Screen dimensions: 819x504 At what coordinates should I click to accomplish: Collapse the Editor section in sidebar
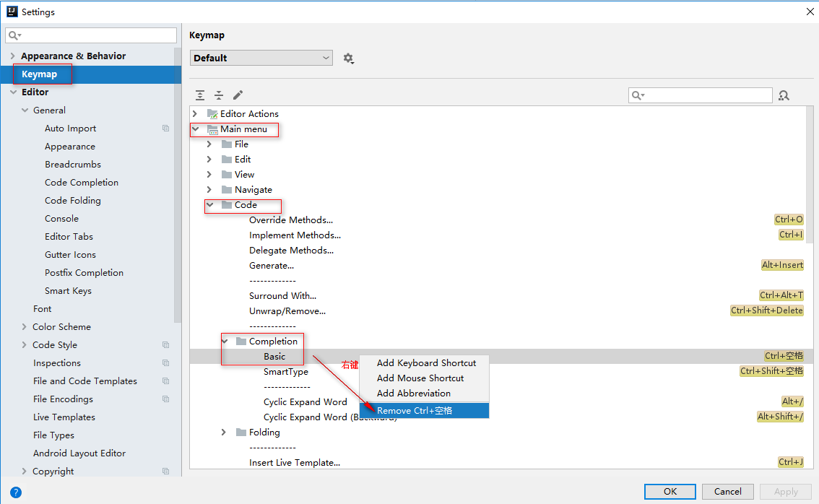click(13, 92)
